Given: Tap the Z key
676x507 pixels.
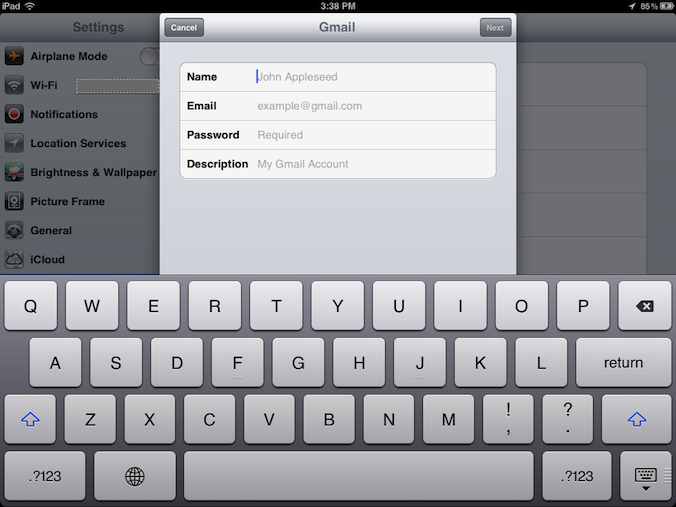Looking at the screenshot, I should [x=90, y=419].
